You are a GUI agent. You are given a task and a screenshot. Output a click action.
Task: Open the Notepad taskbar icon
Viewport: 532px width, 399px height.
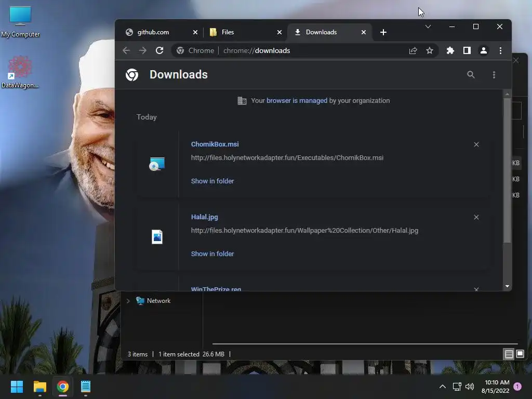tap(86, 387)
